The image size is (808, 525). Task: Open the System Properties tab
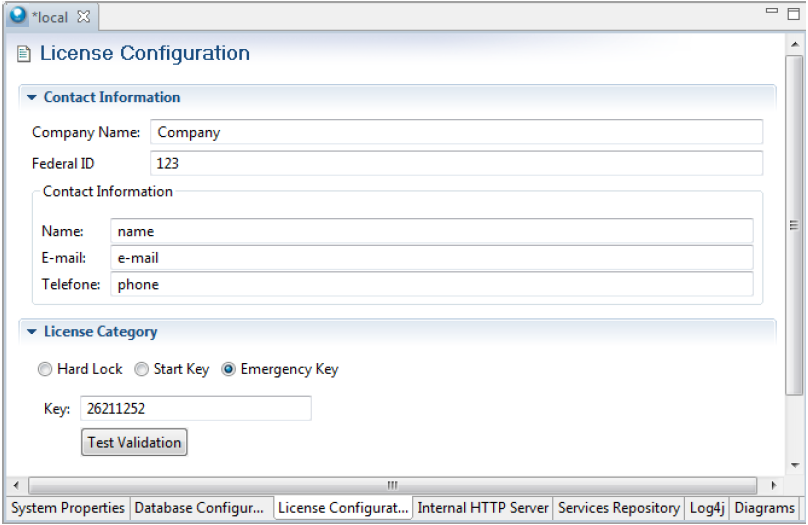(x=68, y=508)
